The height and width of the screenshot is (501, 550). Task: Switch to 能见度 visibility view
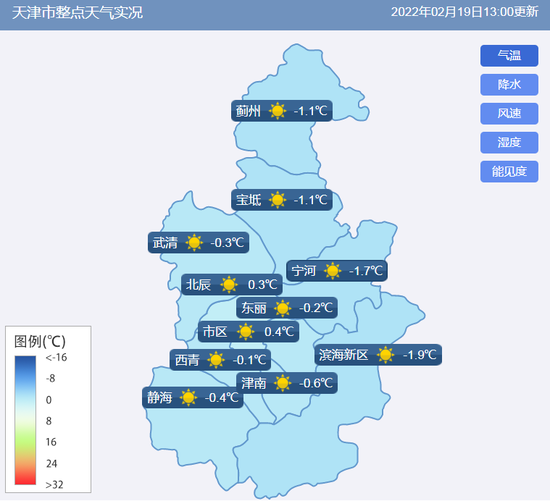(x=509, y=172)
